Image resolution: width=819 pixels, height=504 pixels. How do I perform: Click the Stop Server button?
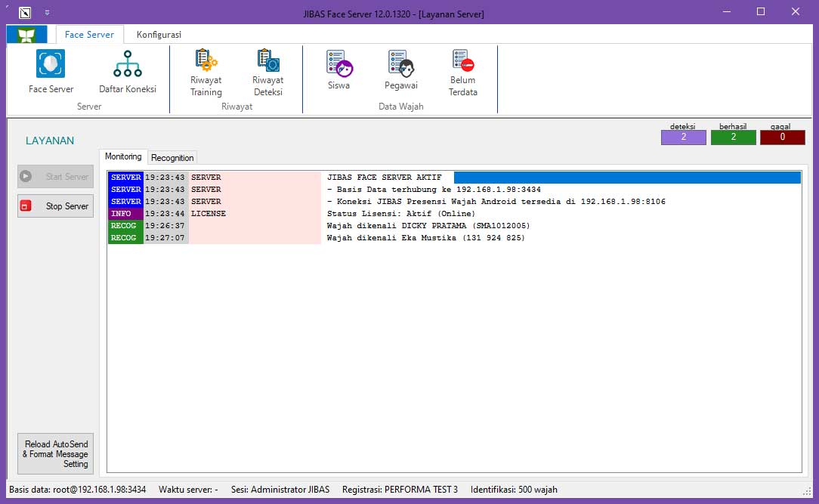click(55, 206)
